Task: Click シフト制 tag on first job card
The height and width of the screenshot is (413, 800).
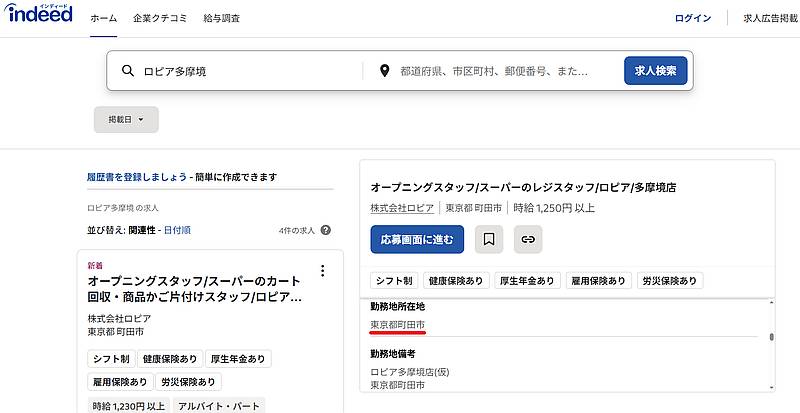Action: 111,359
